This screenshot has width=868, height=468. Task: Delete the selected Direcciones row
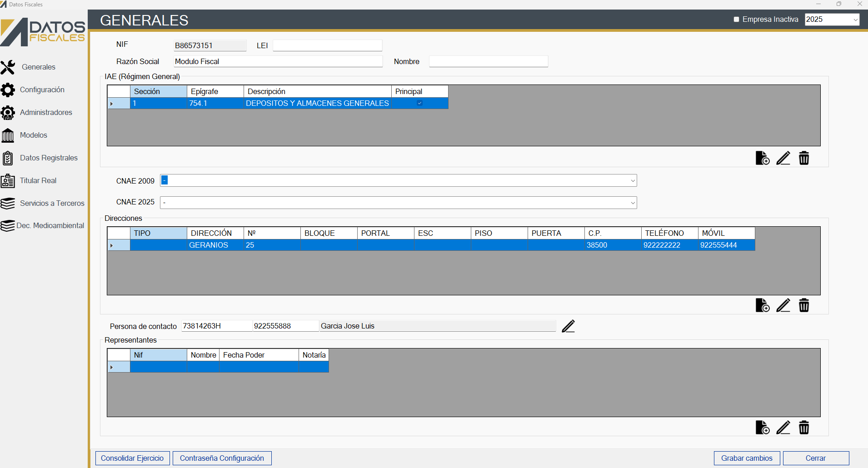pyautogui.click(x=804, y=305)
